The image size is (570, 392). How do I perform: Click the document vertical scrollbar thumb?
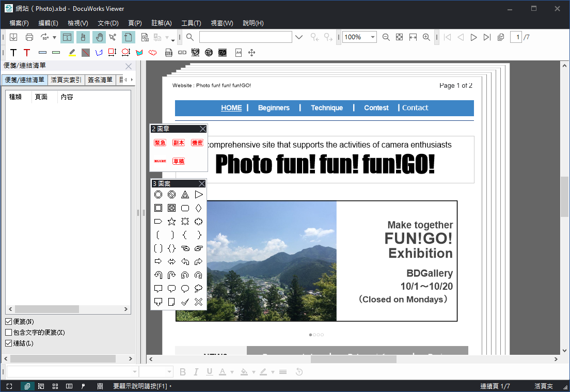[564, 197]
